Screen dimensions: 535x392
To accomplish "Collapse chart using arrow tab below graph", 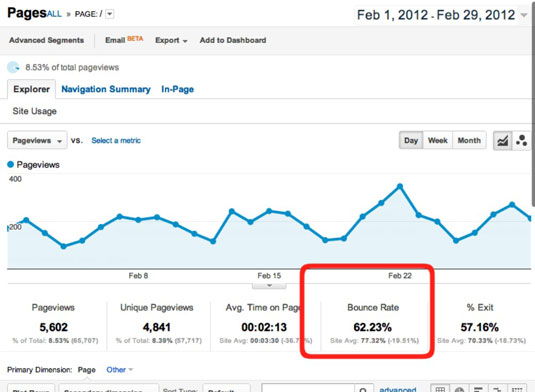I will pos(269,286).
